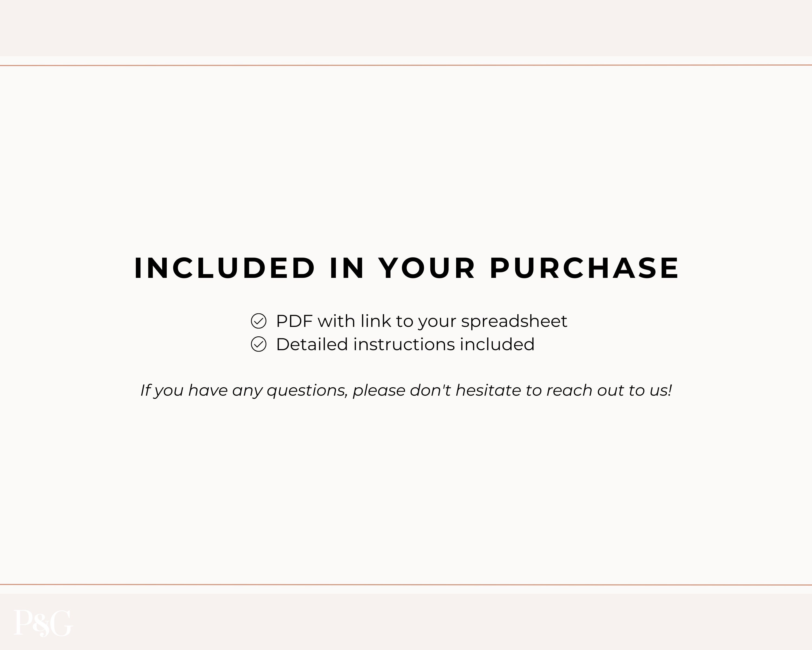The width and height of the screenshot is (812, 650).
Task: Click the word 'instructions'
Action: point(404,344)
